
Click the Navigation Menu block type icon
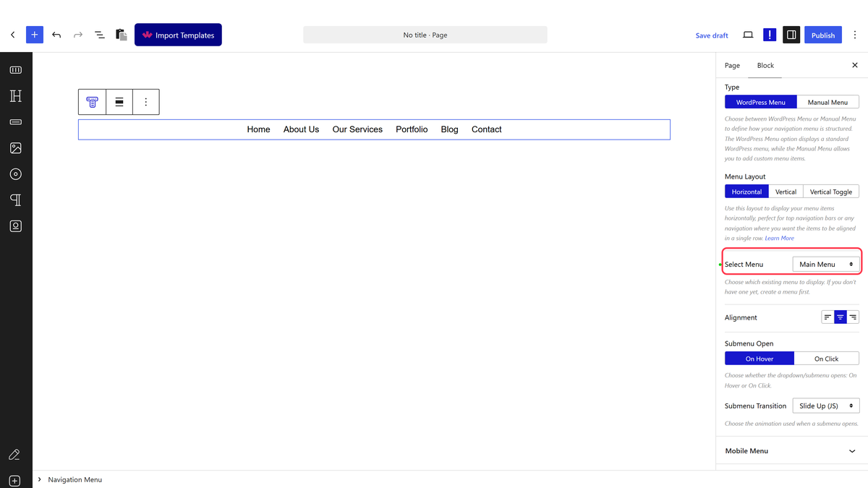tap(92, 102)
